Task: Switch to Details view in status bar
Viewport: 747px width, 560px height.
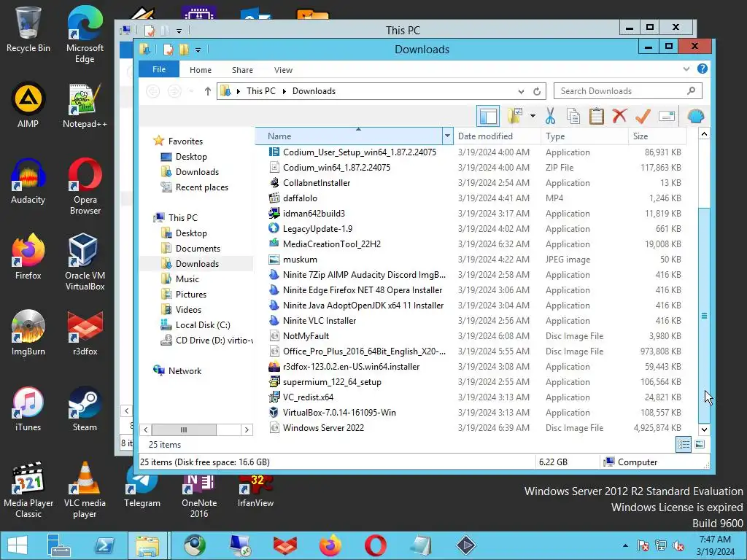Action: pyautogui.click(x=684, y=445)
